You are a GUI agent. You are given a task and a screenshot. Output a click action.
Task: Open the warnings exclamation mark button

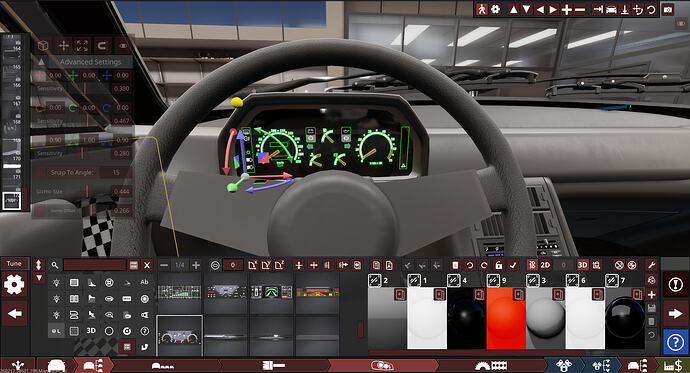(x=675, y=285)
